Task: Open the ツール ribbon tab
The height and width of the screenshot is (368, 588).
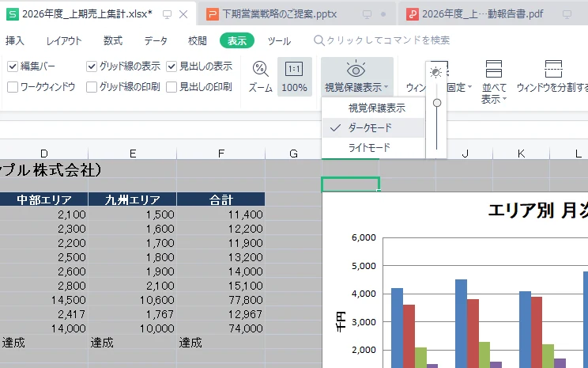Action: [x=279, y=40]
